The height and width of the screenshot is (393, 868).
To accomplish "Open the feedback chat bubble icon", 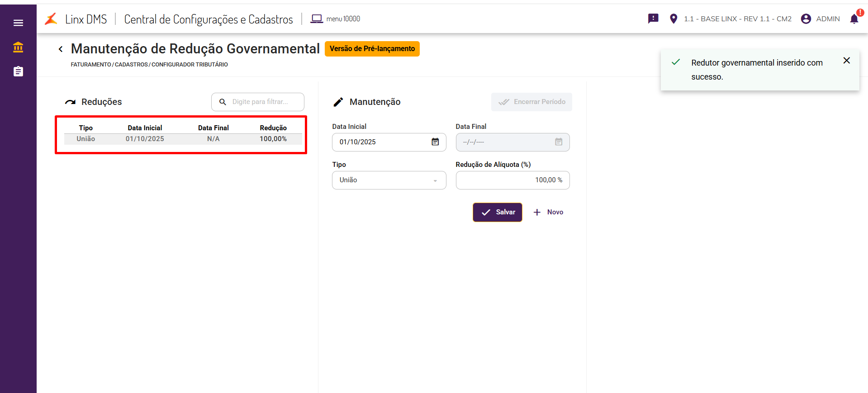I will tap(653, 19).
